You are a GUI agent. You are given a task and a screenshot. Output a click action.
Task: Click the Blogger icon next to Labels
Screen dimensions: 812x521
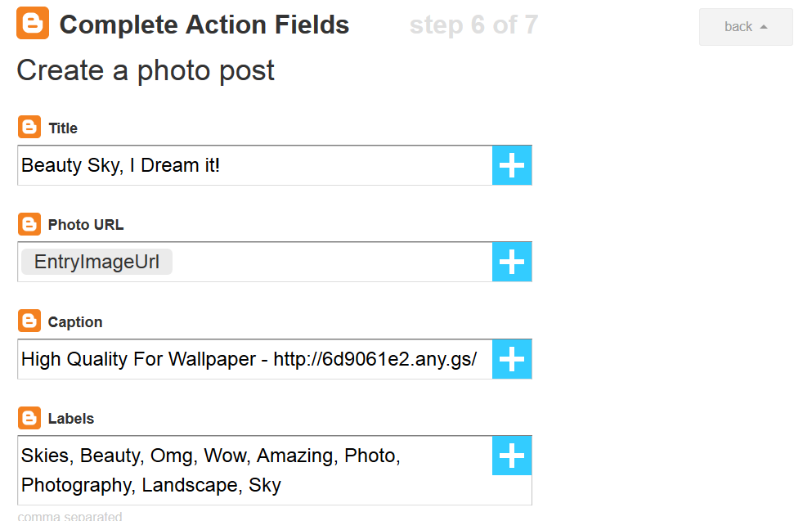29,417
